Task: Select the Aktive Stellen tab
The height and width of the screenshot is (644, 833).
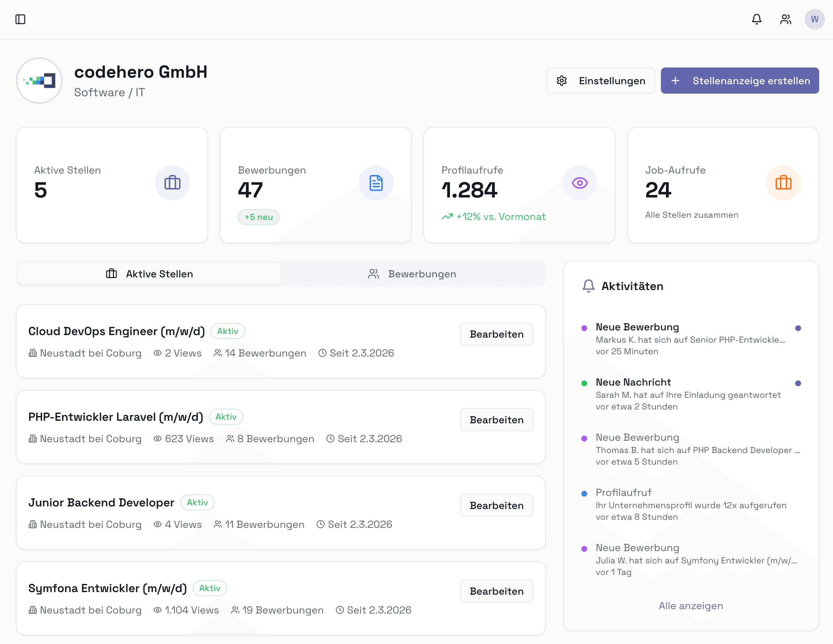Action: [x=149, y=274]
